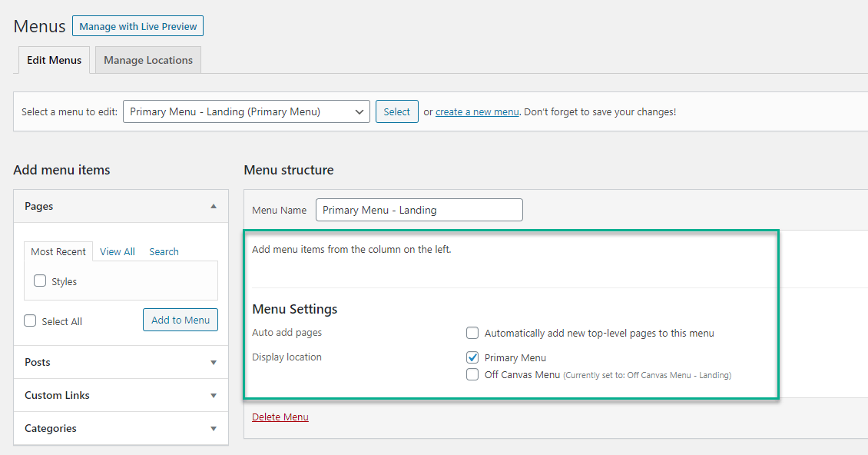Click the Add menu items heading
This screenshot has width=868, height=455.
click(x=61, y=170)
